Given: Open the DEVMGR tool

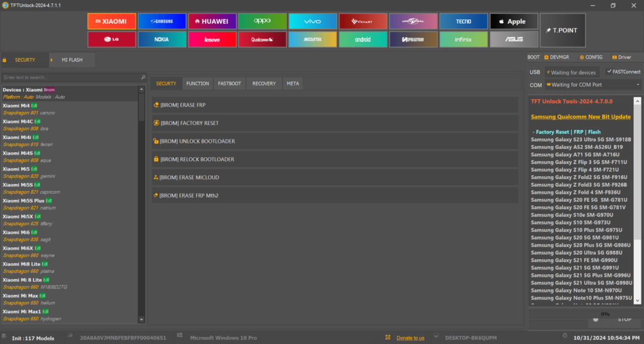Looking at the screenshot, I should (x=557, y=57).
